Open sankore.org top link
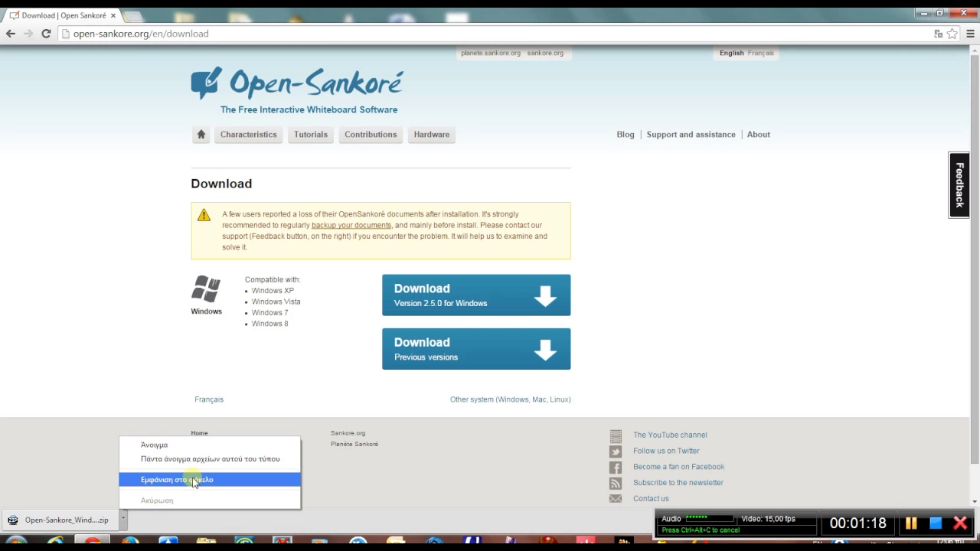 pos(545,53)
